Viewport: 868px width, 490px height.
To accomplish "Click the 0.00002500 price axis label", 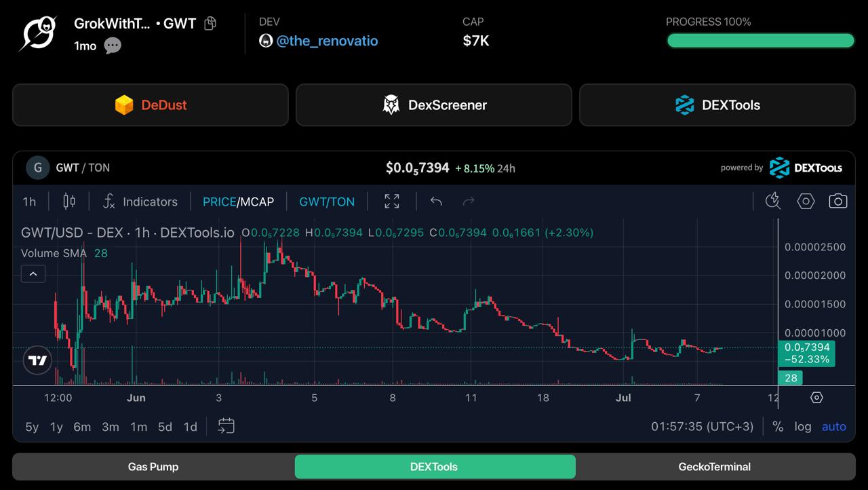I will [x=815, y=247].
